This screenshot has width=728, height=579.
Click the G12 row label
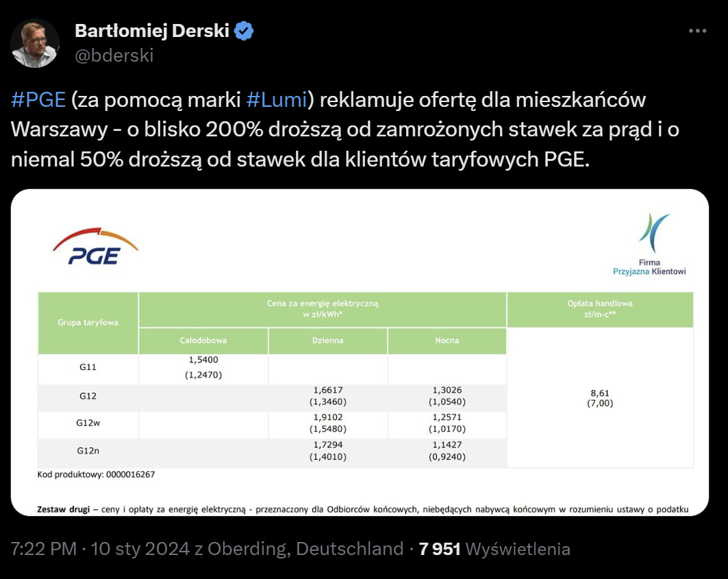[x=88, y=396]
